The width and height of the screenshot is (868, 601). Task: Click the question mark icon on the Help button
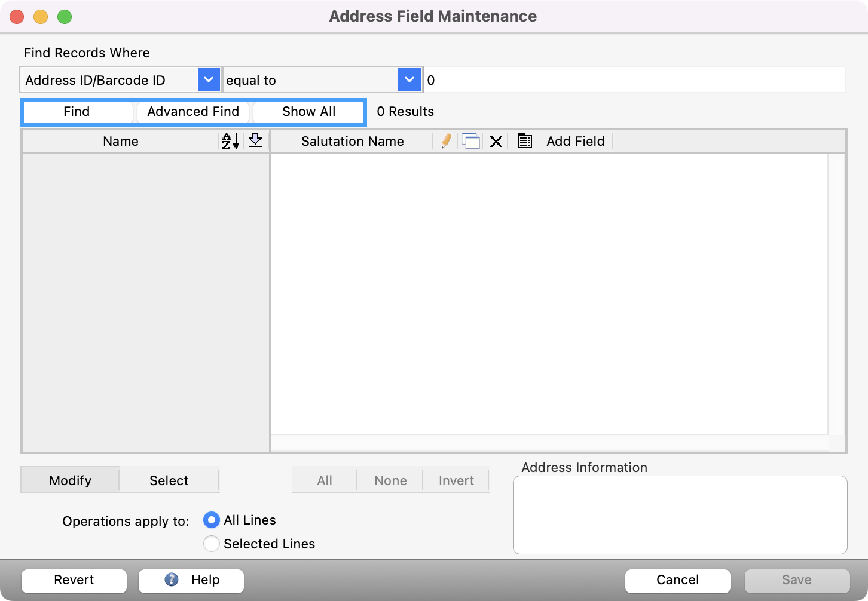pos(170,580)
